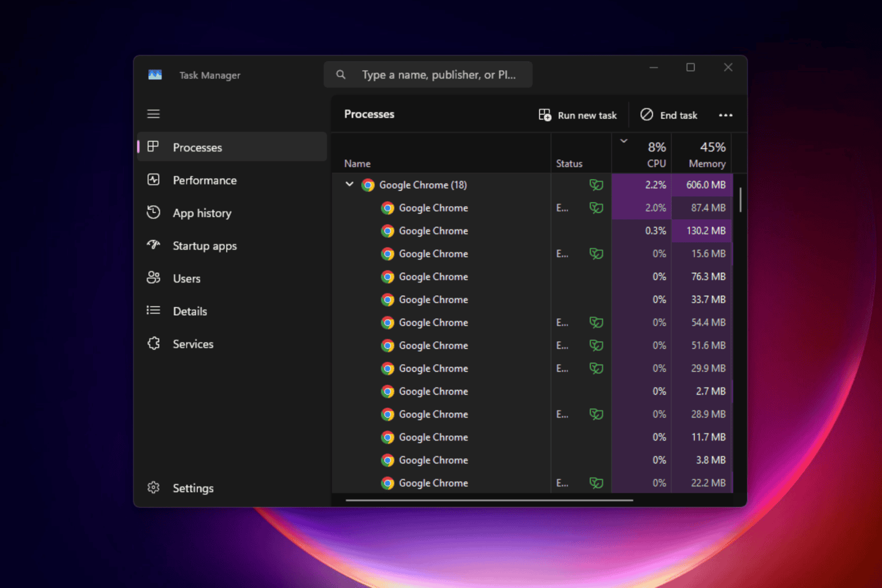882x588 pixels.
Task: Click the 0.3% CPU value
Action: [656, 231]
